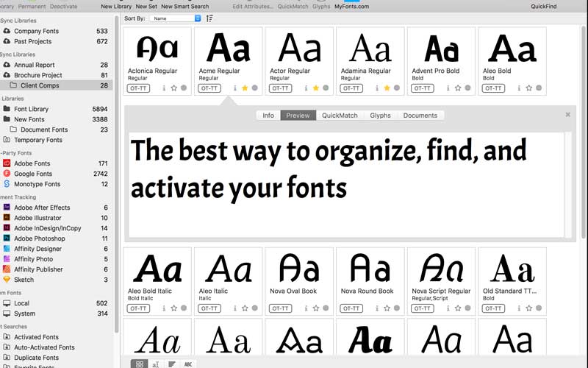This screenshot has width=588, height=368.
Task: Click the Sketch app icon
Action: coord(7,280)
